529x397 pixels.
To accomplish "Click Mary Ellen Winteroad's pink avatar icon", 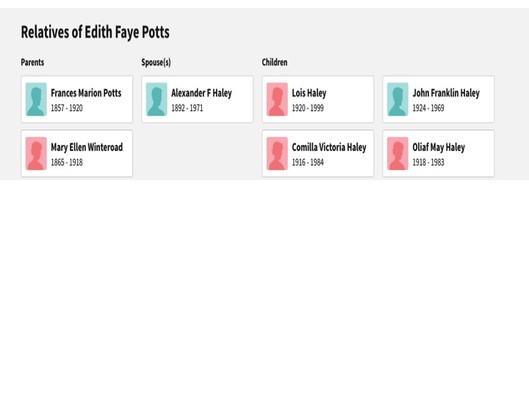I will tap(36, 153).
